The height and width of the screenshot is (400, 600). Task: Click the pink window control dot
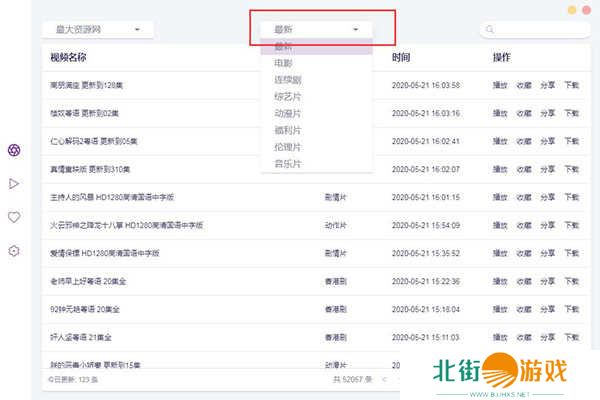pyautogui.click(x=587, y=10)
